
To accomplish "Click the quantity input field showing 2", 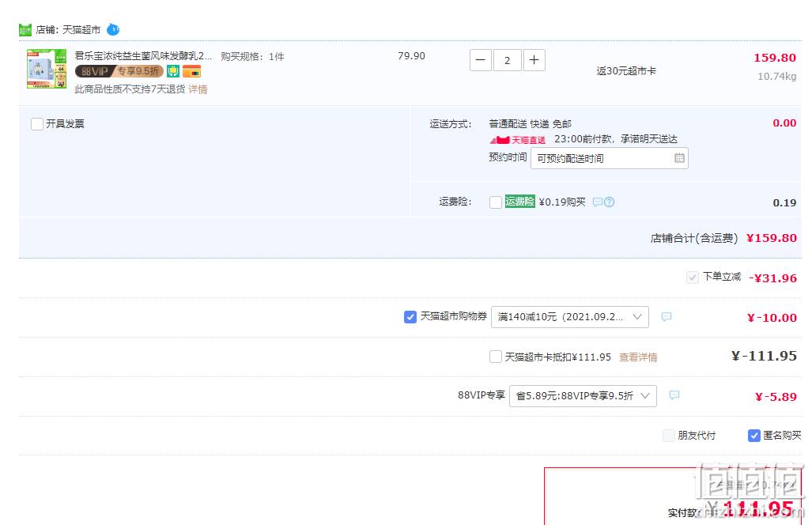I will pyautogui.click(x=507, y=60).
